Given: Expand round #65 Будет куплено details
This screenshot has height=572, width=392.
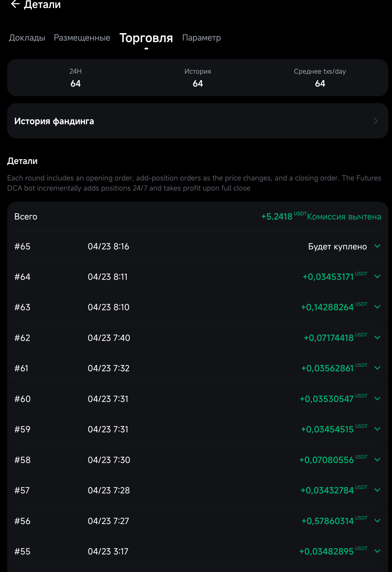Looking at the screenshot, I should [x=377, y=246].
